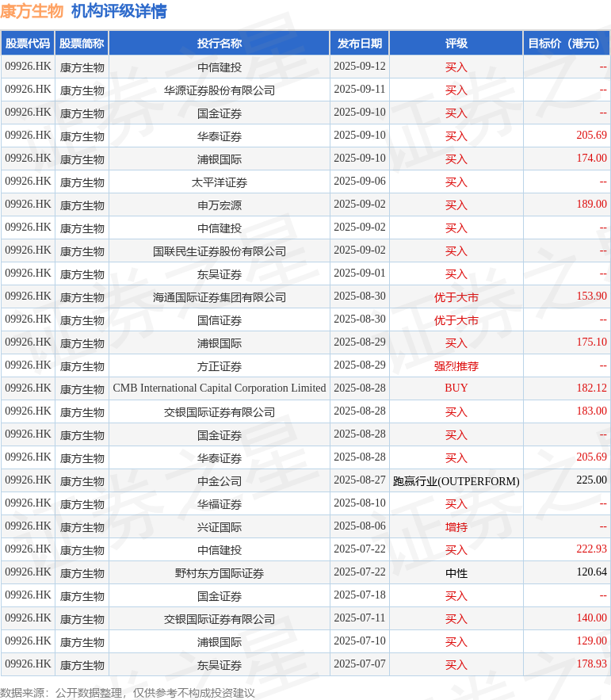Click 国联民生证券股份有限公司 cell
611x700 pixels.
tap(220, 251)
